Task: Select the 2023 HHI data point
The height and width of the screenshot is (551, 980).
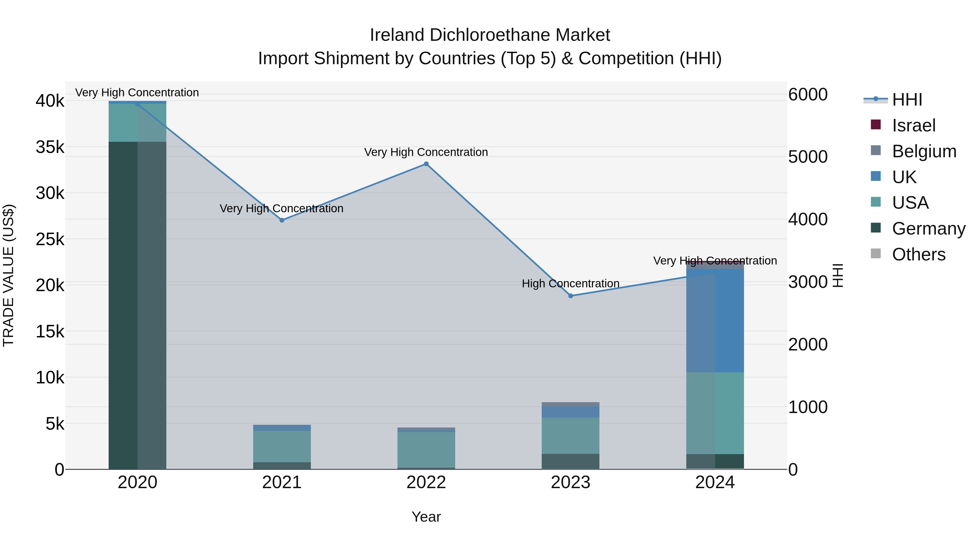Action: tap(571, 296)
